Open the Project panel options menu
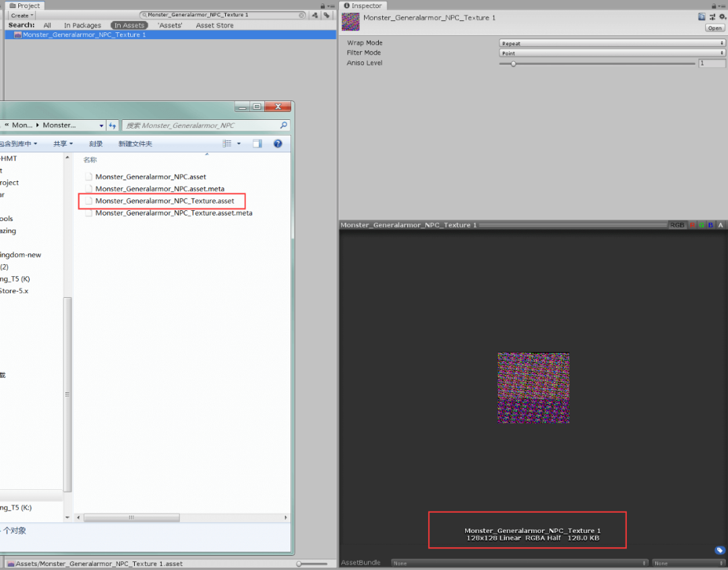 coord(331,6)
